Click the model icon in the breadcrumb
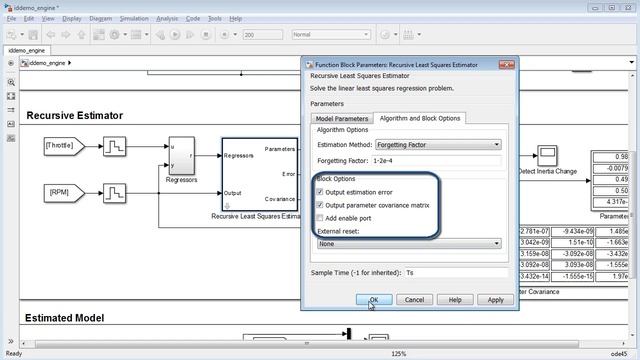 [24, 63]
